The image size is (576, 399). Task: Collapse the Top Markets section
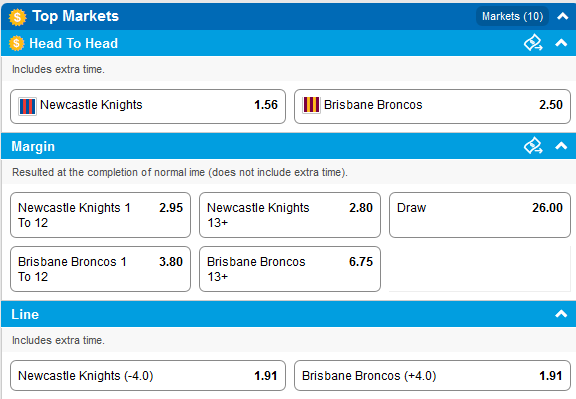point(562,16)
